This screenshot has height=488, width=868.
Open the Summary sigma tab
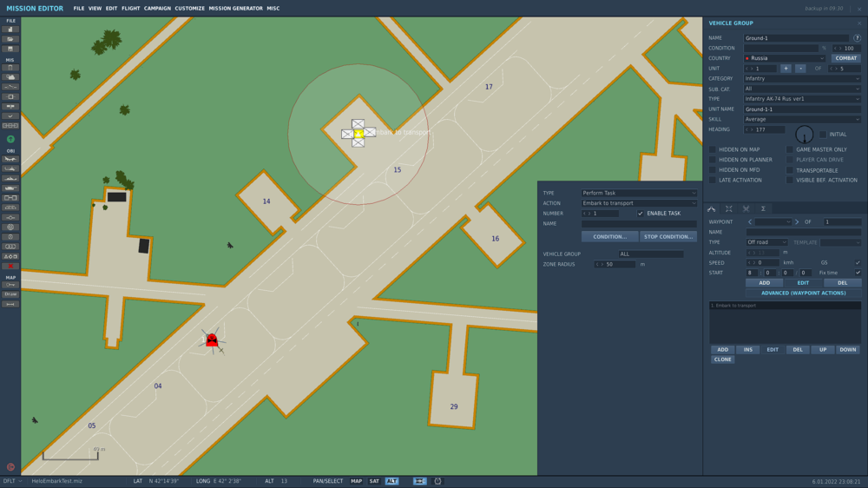pyautogui.click(x=763, y=208)
